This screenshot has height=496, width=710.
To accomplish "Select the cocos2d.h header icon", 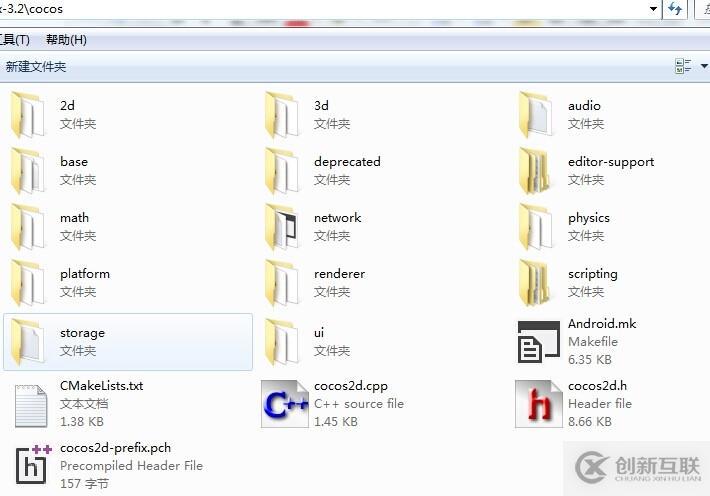I will pos(539,404).
